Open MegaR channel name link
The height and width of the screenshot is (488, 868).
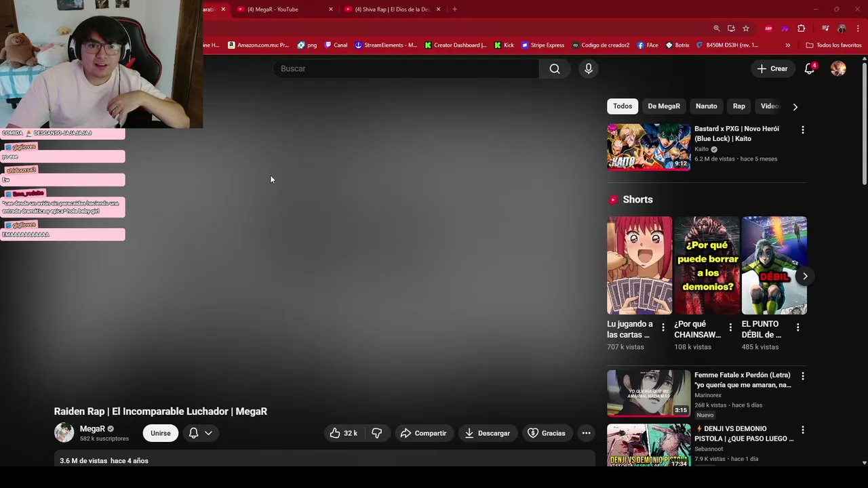92,429
